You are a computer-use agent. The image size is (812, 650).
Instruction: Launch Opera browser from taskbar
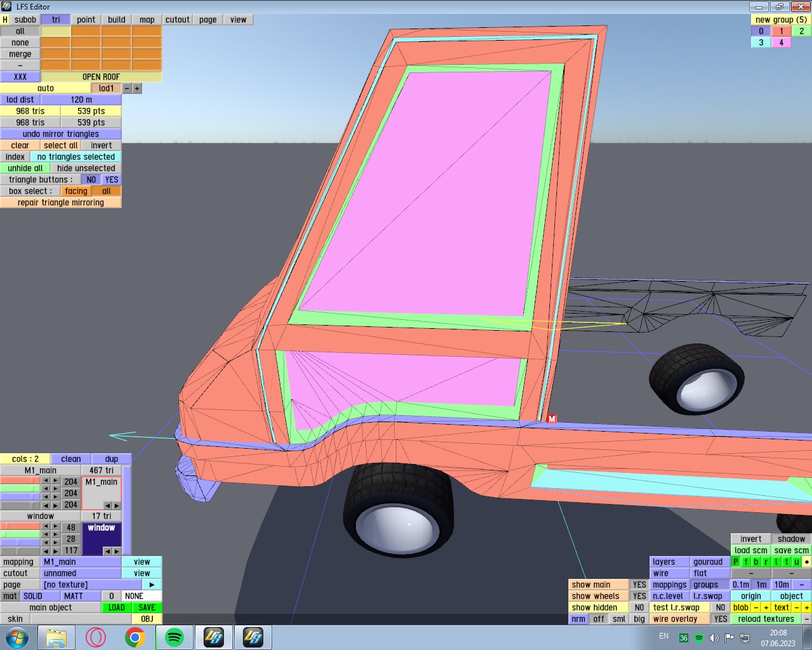coord(96,637)
